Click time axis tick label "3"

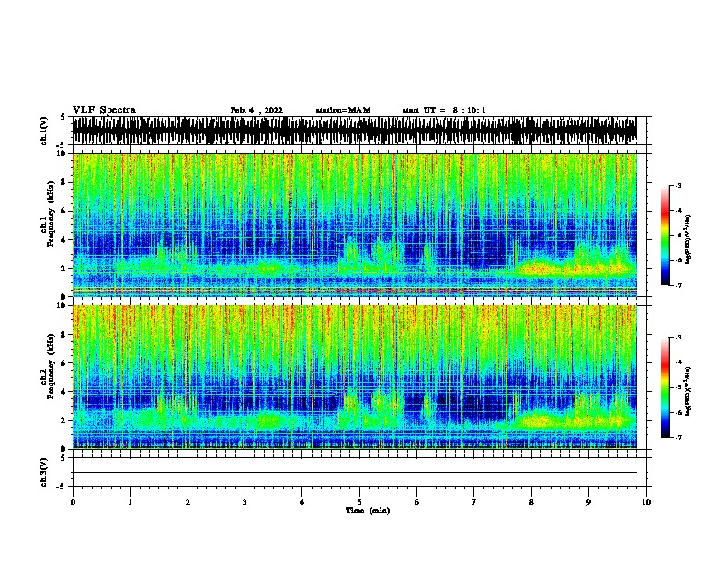245,502
